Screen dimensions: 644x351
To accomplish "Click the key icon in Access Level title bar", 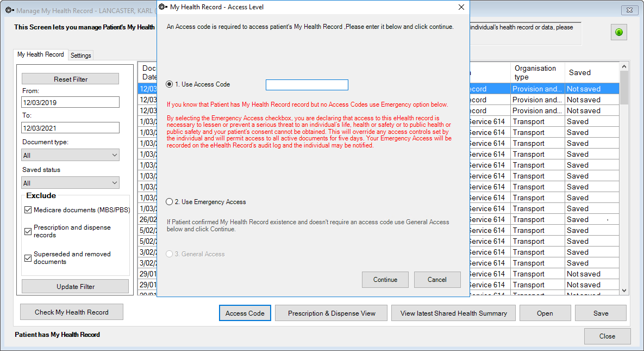I will coord(163,7).
